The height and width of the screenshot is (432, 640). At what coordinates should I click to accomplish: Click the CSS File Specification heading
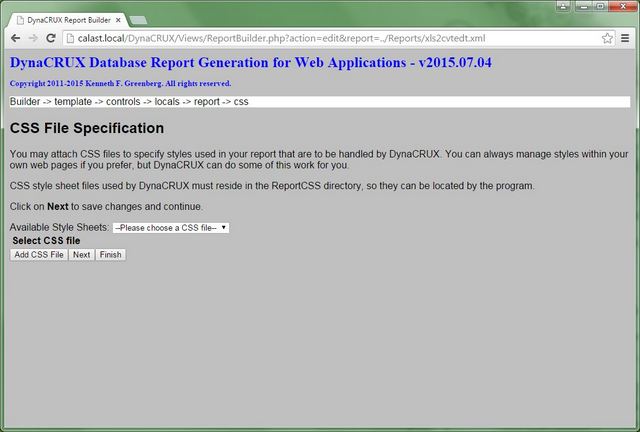click(x=87, y=128)
